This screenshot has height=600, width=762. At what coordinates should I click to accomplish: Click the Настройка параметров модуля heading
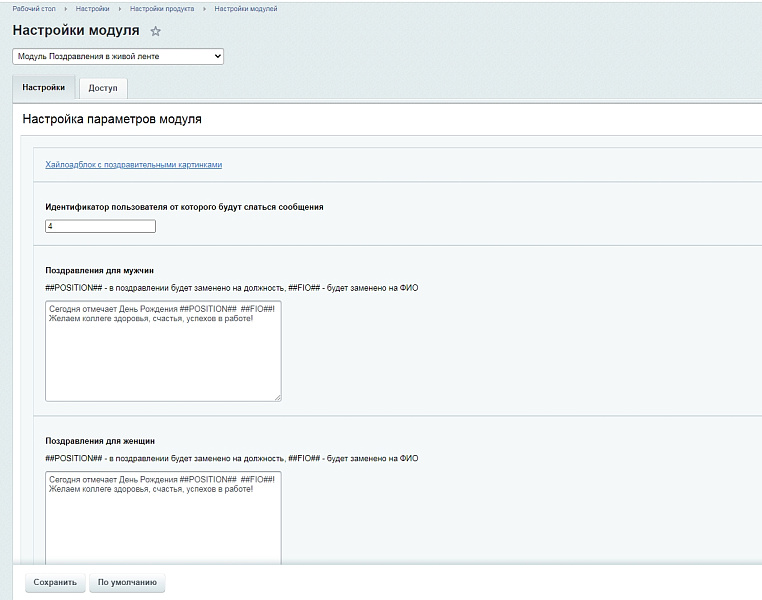coord(112,119)
